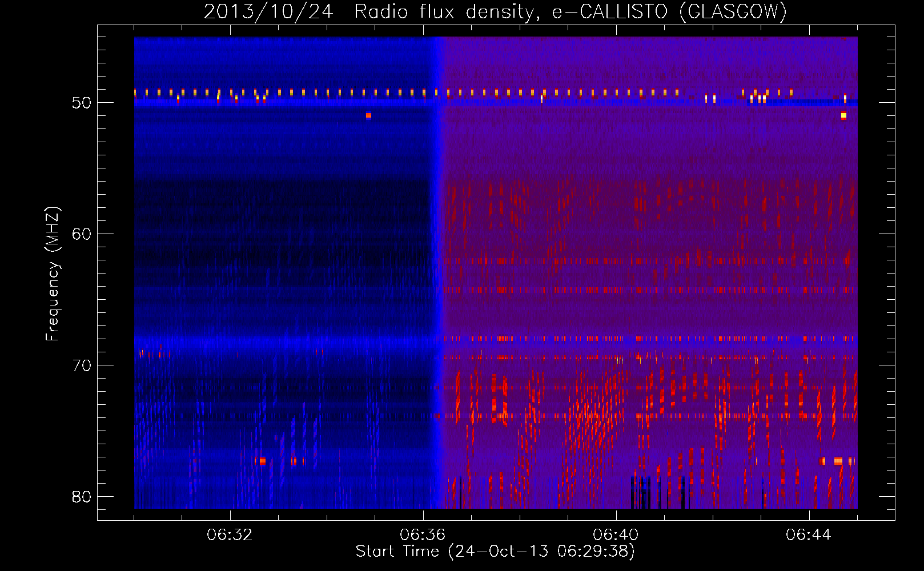Click the 80 frequency tick label
924x571 pixels.
click(82, 497)
